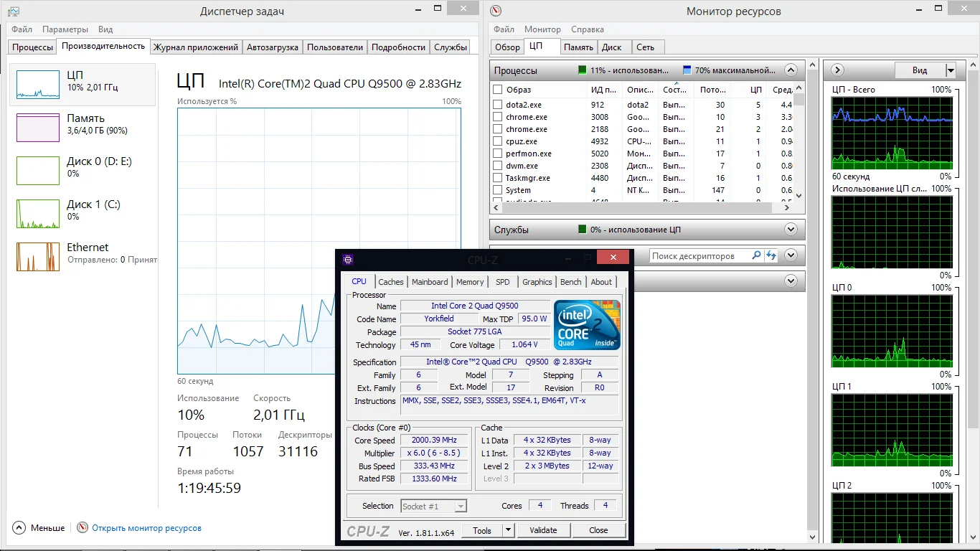Switch to the Автозагрузка tab
This screenshot has height=551, width=980.
coord(272,47)
